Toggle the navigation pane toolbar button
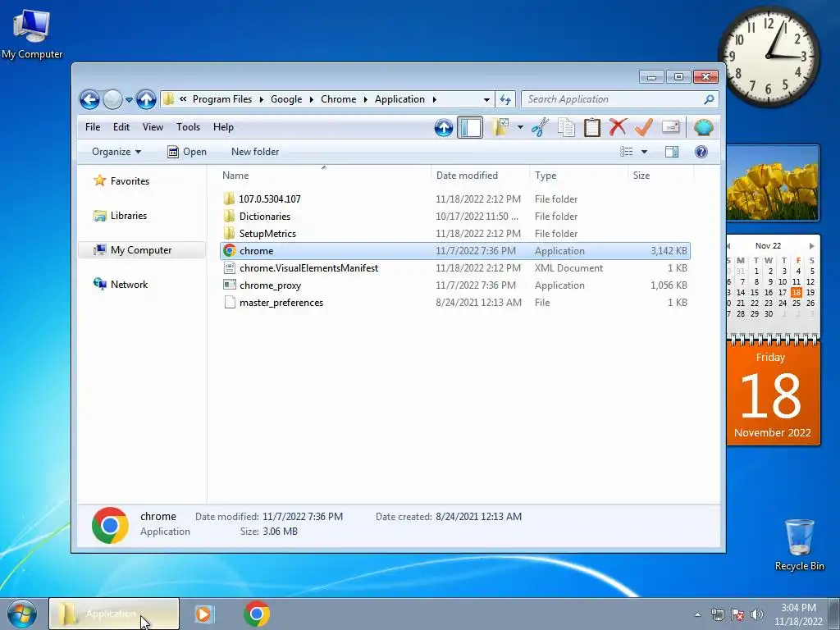Viewport: 840px width, 630px height. 470,127
